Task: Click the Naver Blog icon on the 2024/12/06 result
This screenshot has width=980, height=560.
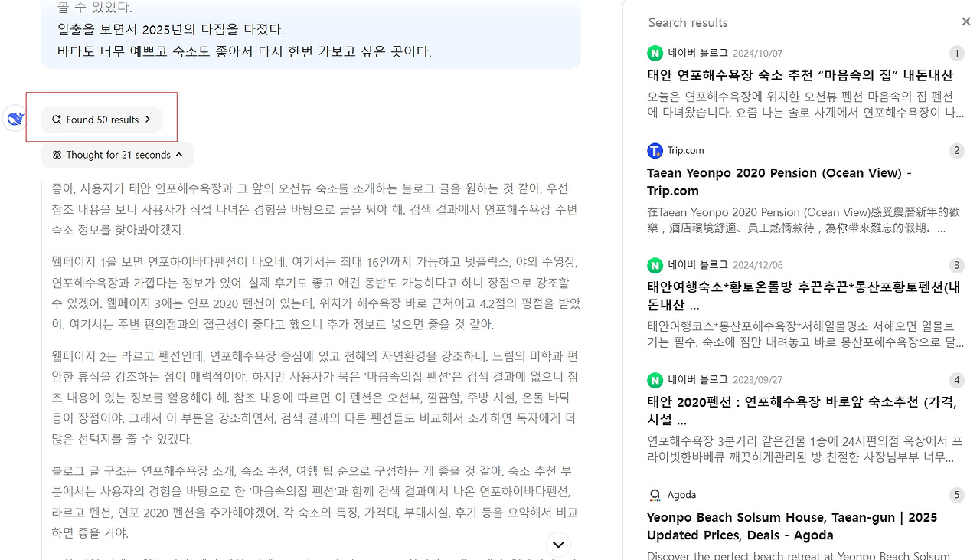Action: (655, 264)
